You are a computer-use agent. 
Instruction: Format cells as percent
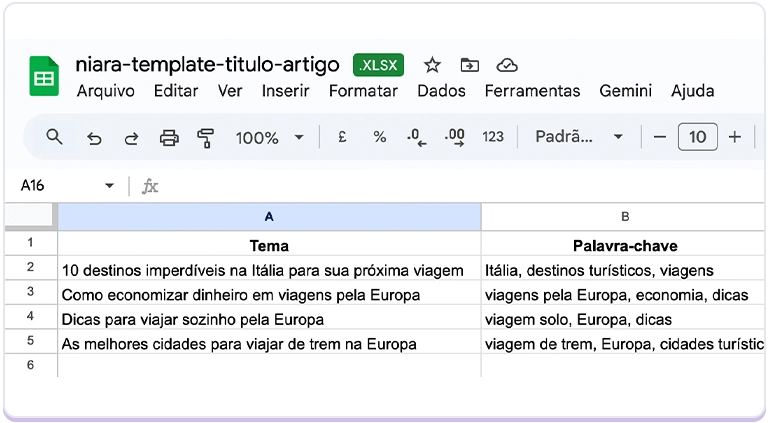[380, 137]
